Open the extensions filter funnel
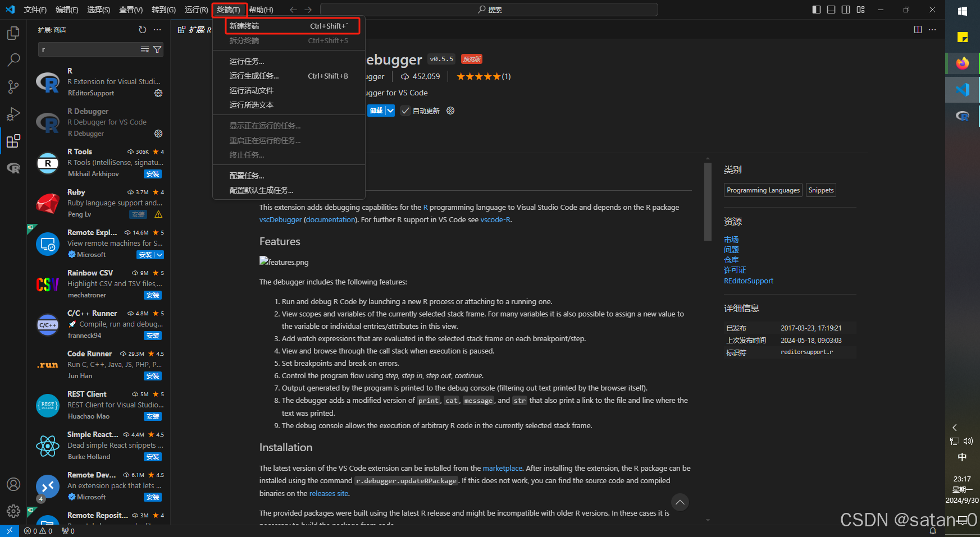The image size is (980, 537). (x=157, y=49)
